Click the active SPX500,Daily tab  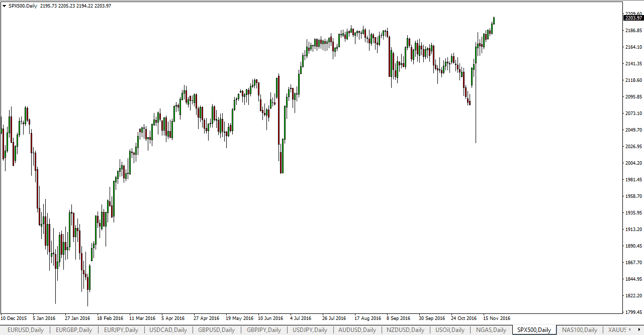point(534,330)
